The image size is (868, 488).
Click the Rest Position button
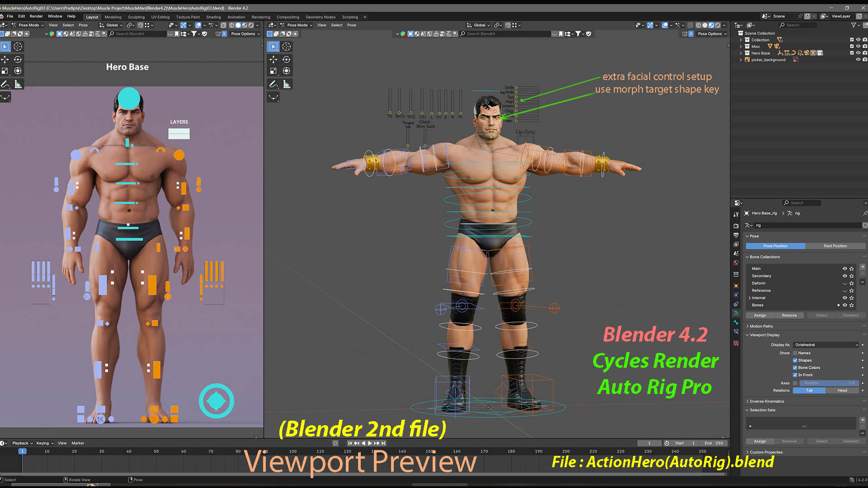tap(835, 246)
